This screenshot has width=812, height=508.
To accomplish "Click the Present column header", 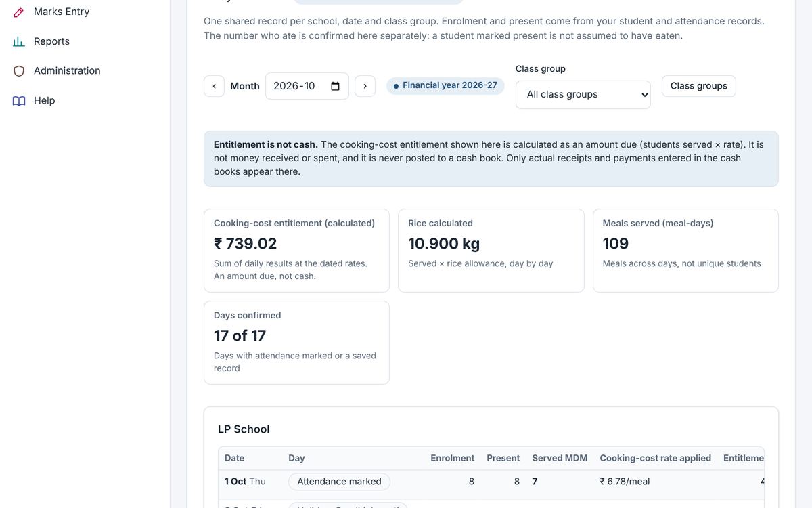I will pyautogui.click(x=503, y=458).
